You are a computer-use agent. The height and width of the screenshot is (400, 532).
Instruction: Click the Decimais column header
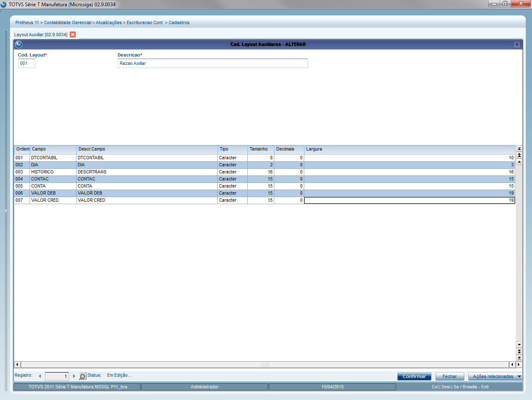289,149
